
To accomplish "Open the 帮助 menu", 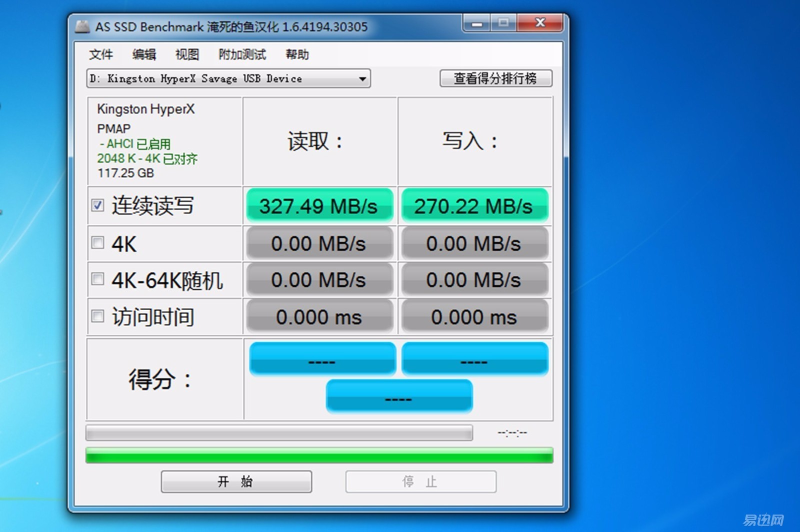I will coord(297,54).
